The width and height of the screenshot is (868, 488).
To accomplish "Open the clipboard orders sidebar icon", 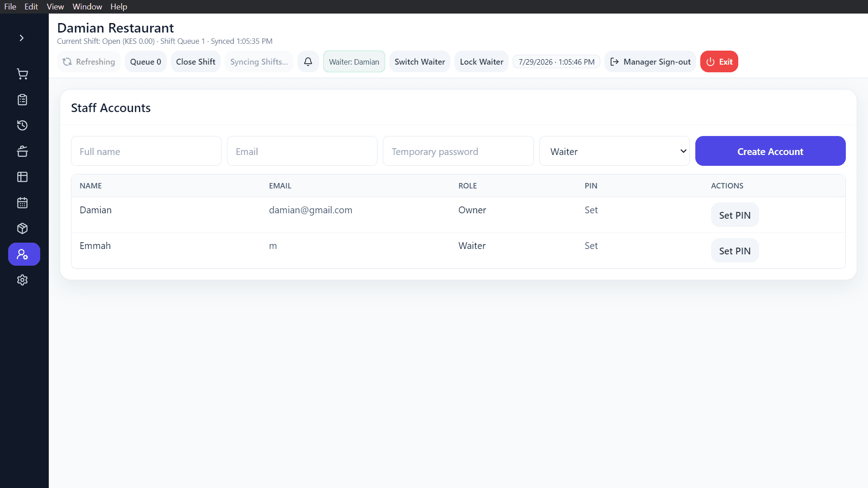I will click(x=22, y=100).
